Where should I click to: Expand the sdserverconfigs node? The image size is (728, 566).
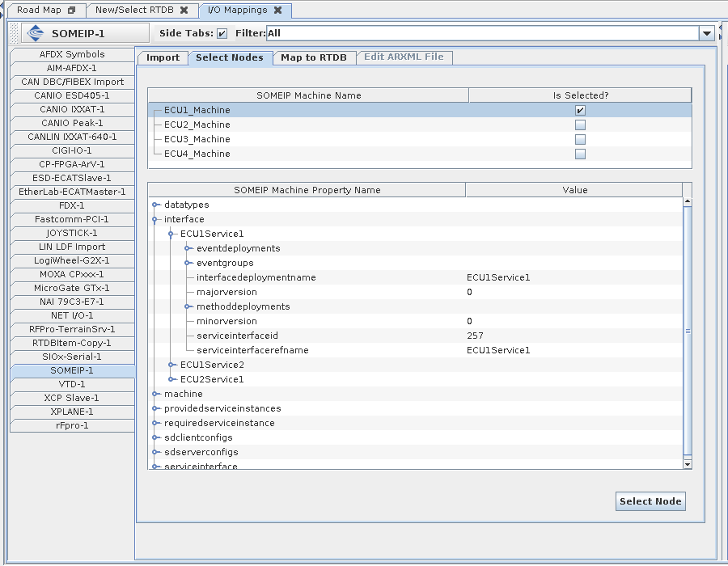[x=155, y=452]
